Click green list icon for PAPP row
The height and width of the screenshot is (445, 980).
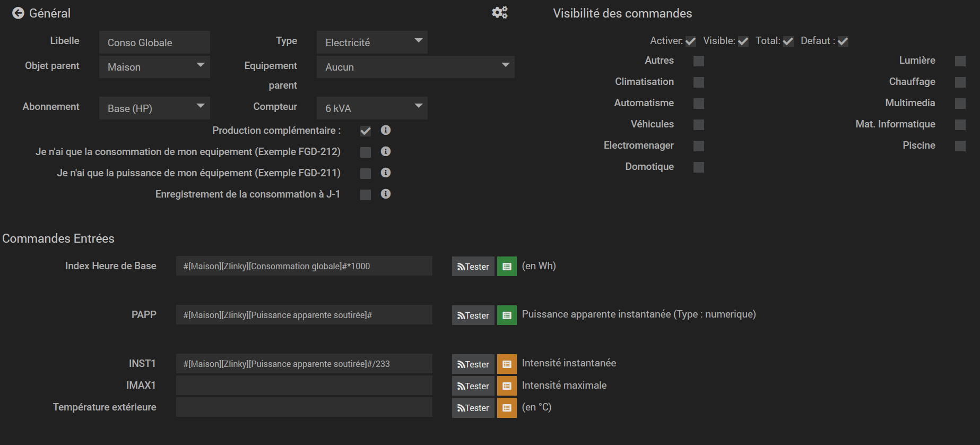coord(507,315)
